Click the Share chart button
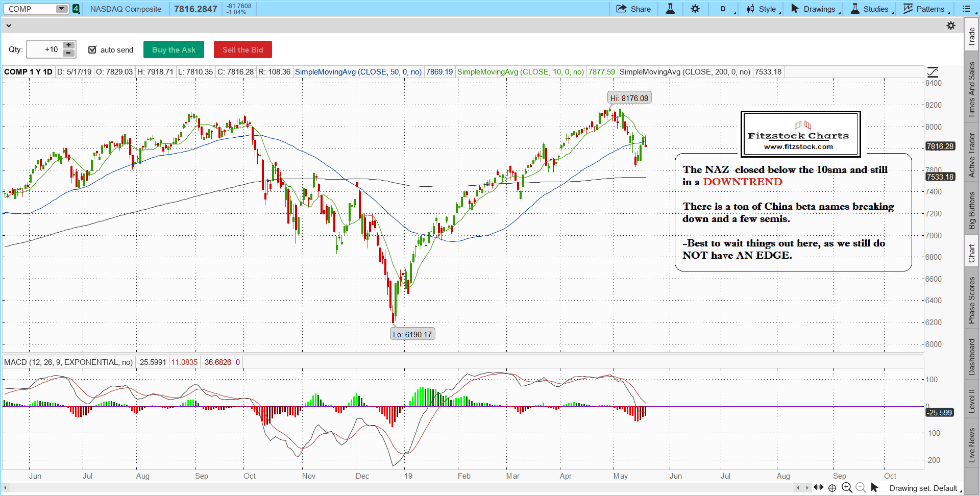This screenshot has width=980, height=496. (633, 9)
